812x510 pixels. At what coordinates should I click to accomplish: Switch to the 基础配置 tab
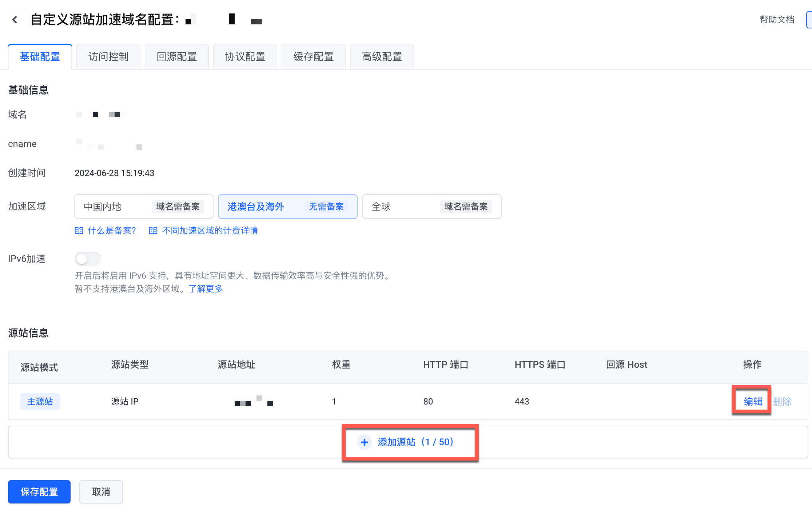pyautogui.click(x=40, y=57)
